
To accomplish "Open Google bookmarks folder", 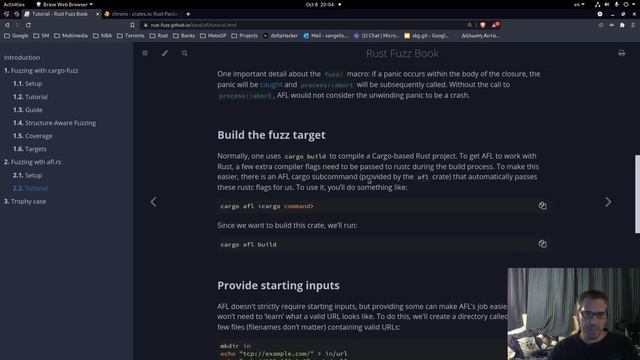I will (16, 36).
